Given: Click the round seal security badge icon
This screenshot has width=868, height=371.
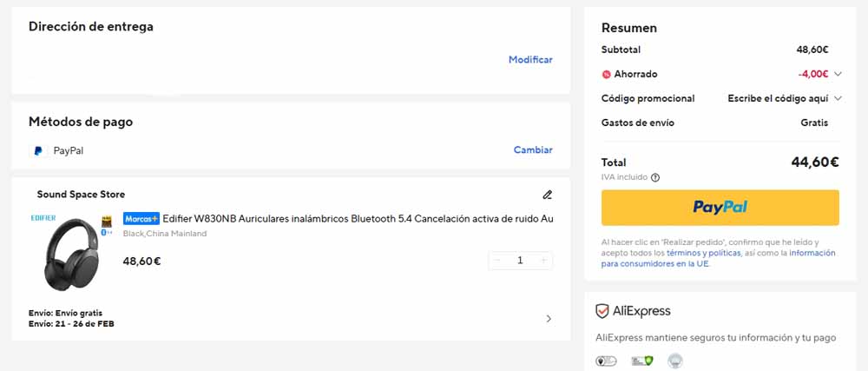Looking at the screenshot, I should (x=674, y=361).
